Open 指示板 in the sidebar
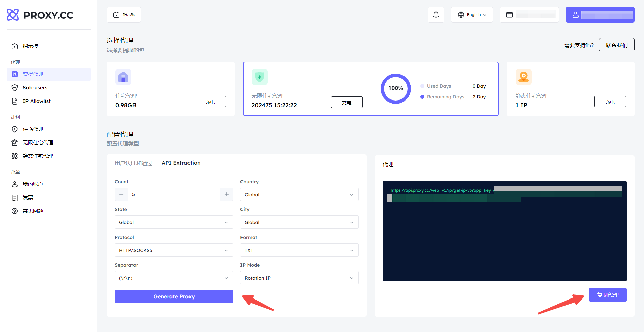 point(49,46)
